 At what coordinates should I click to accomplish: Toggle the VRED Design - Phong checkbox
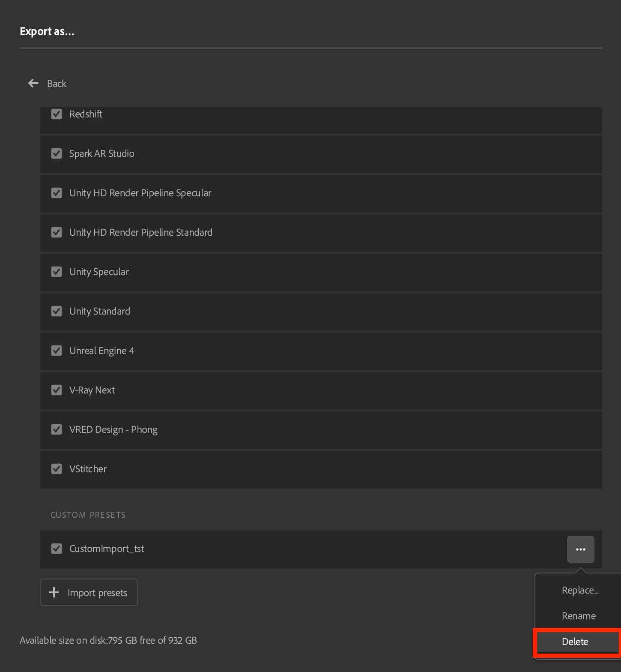[57, 429]
